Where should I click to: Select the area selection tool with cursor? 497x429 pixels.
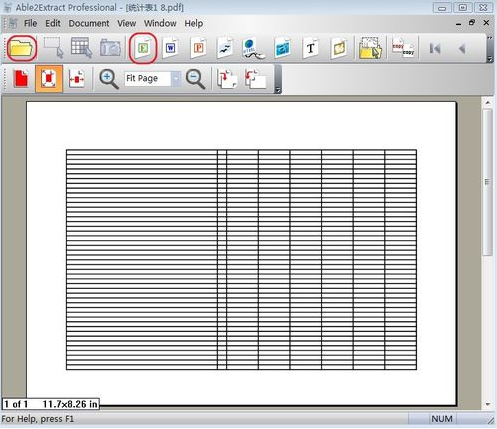[53, 48]
